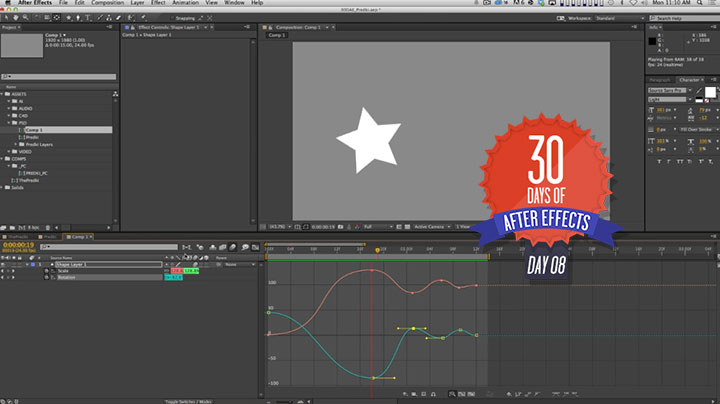Select the Pan Behind anchor tool
The image size is (720, 404).
pos(56,17)
